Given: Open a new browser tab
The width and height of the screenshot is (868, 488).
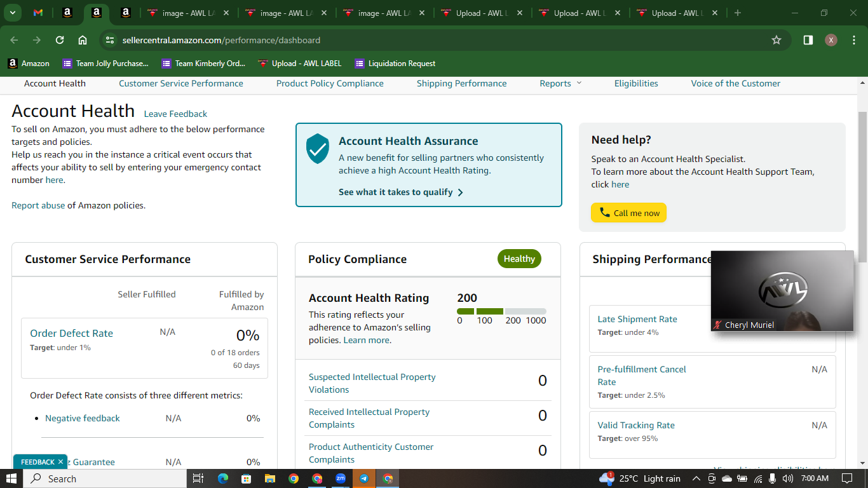Looking at the screenshot, I should (738, 13).
